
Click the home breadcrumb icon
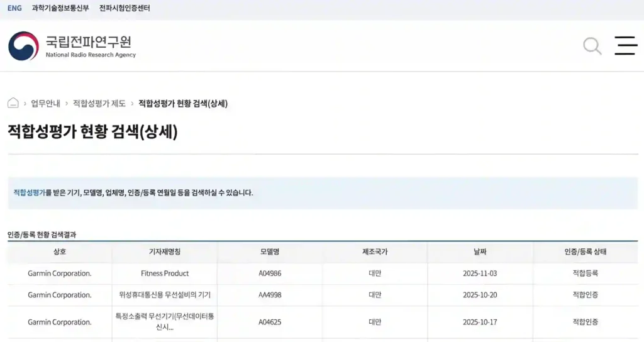(x=13, y=103)
